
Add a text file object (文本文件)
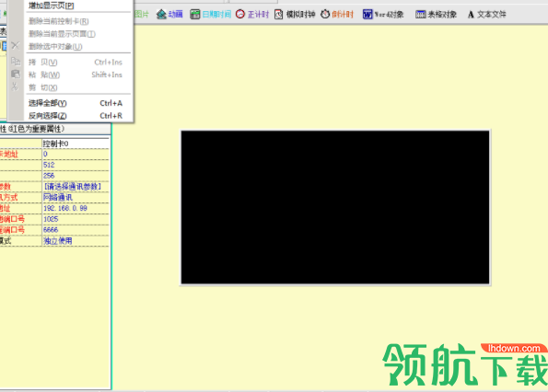pos(487,15)
